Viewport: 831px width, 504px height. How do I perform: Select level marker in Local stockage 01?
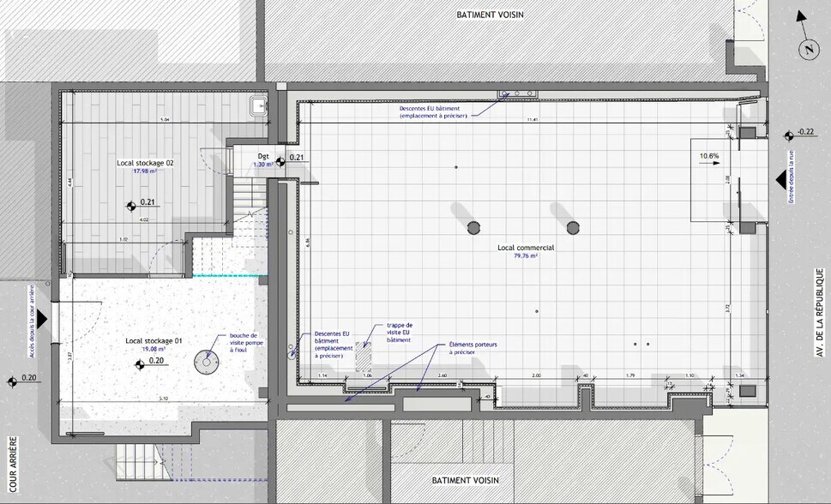click(x=140, y=365)
